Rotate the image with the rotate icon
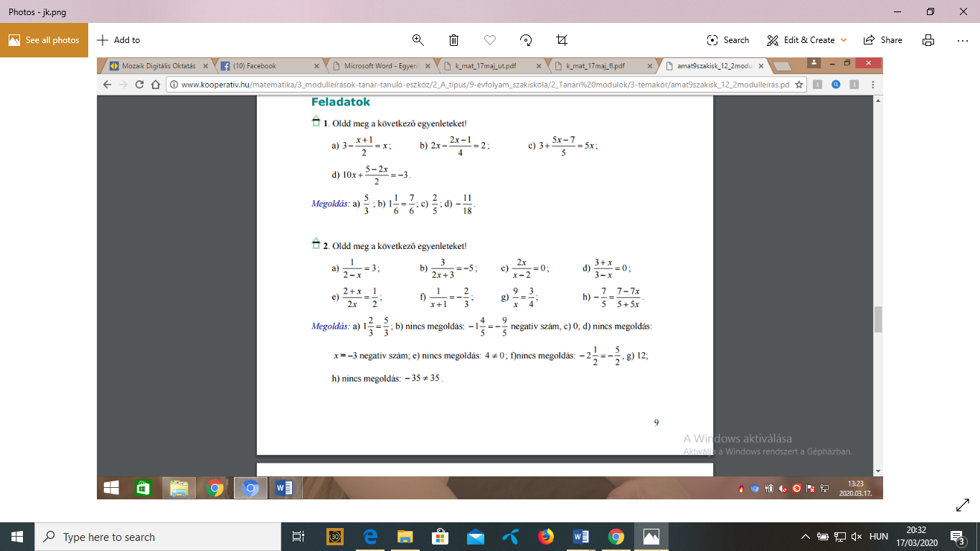The width and height of the screenshot is (980, 551). pos(526,40)
